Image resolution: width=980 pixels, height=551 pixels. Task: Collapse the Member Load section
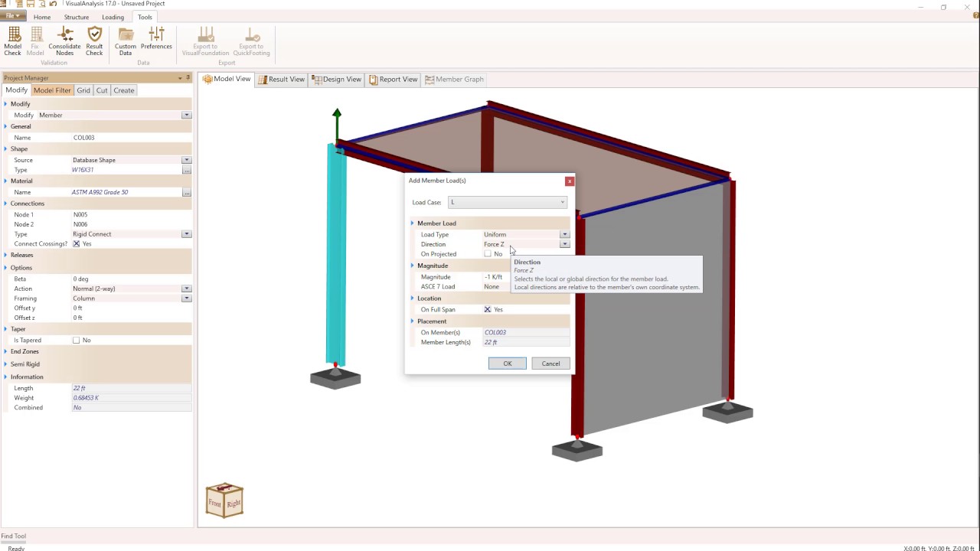pyautogui.click(x=413, y=223)
